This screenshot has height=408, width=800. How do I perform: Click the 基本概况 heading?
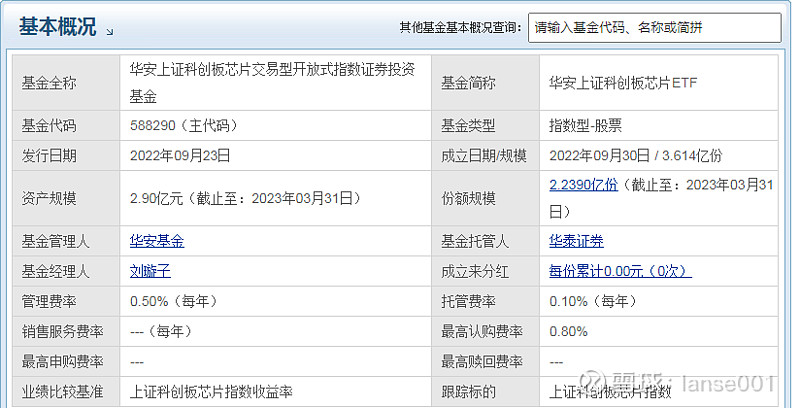coord(58,27)
